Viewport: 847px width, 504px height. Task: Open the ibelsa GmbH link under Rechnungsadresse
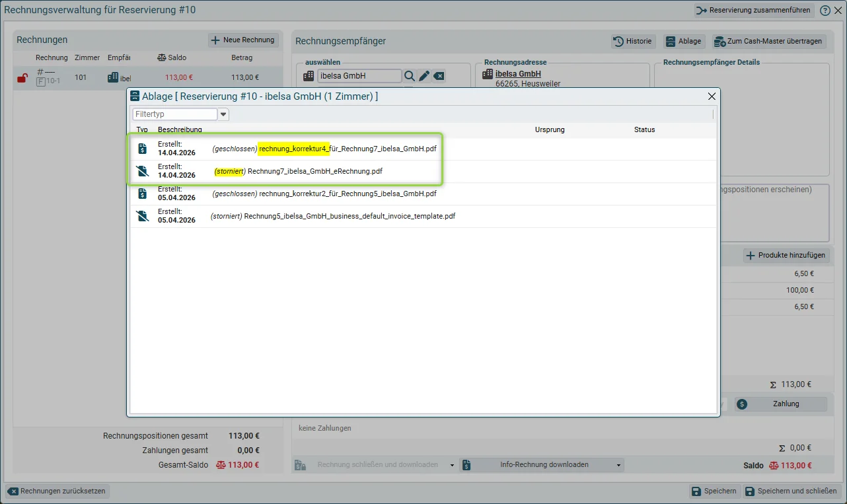(x=518, y=74)
